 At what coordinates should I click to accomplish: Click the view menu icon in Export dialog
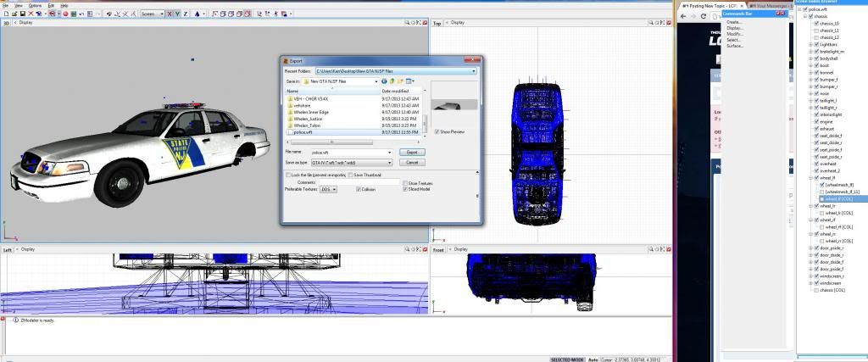point(409,81)
